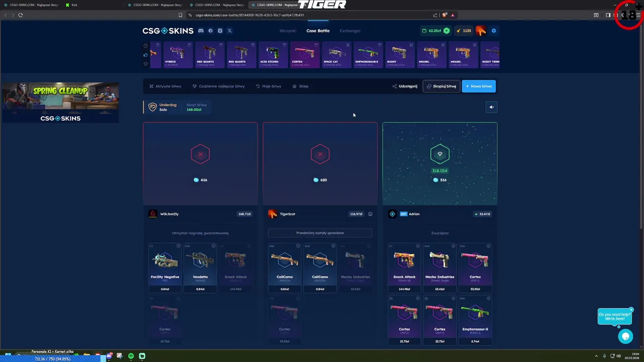644x362 pixels.
Task: Click the Vendetta item check mark
Action: click(213, 246)
